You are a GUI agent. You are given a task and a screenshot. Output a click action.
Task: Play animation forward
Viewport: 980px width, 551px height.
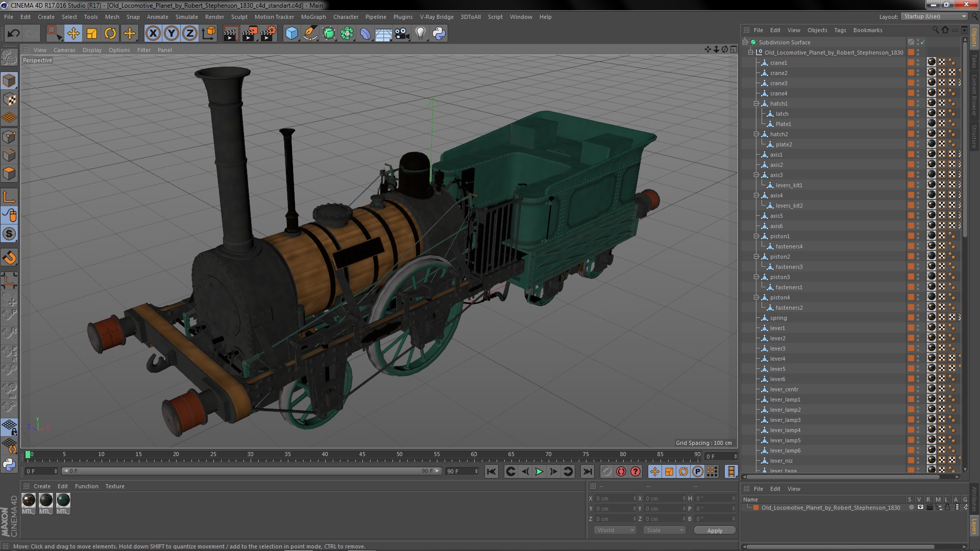539,472
